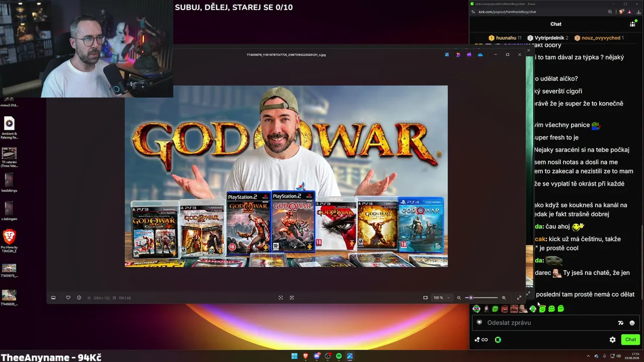This screenshot has height=362, width=644.
Task: Select Brave shortcut Pro Hima on desktop
Action: click(9, 240)
